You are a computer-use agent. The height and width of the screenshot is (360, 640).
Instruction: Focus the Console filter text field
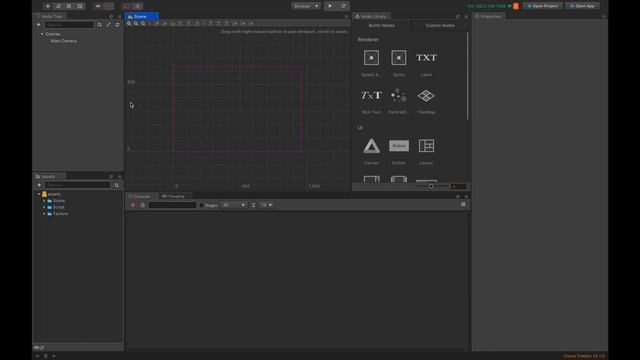tap(172, 205)
